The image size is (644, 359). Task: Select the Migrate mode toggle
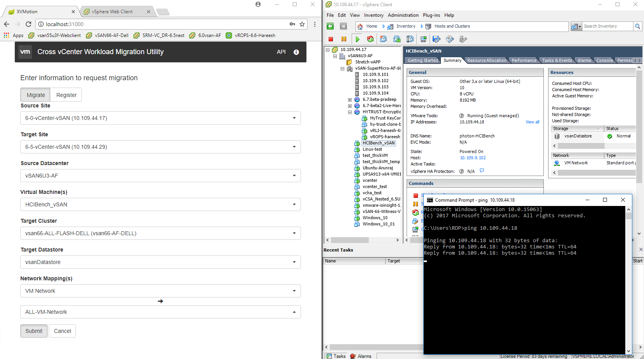click(x=36, y=95)
